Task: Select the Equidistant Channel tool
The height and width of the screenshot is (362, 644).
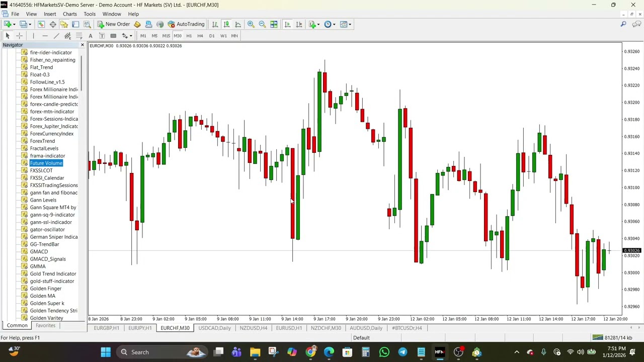Action: [x=67, y=36]
